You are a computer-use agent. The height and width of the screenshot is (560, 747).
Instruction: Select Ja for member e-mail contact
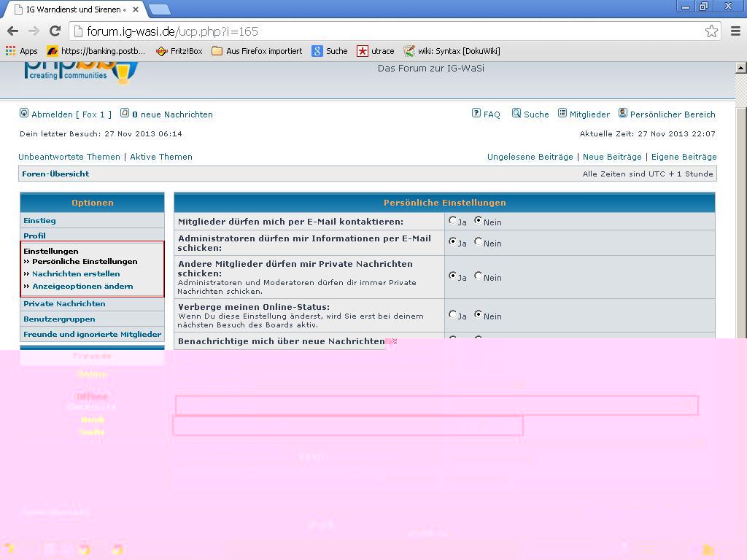[453, 220]
